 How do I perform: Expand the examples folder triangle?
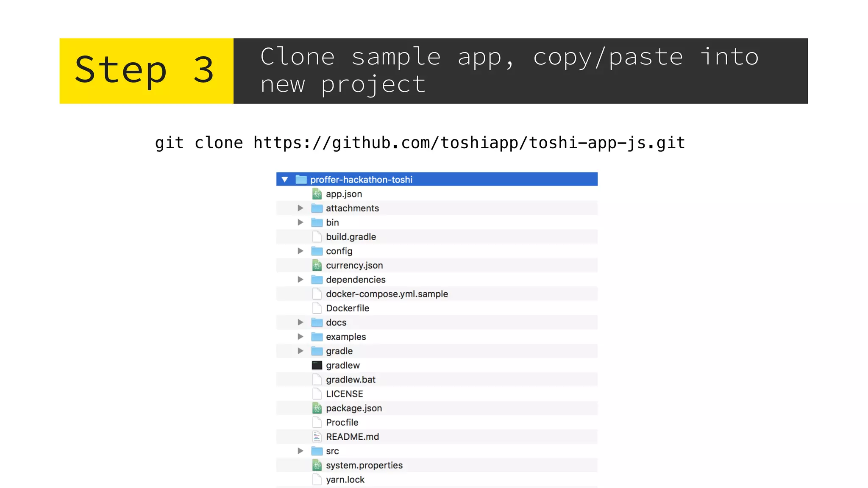click(x=300, y=337)
